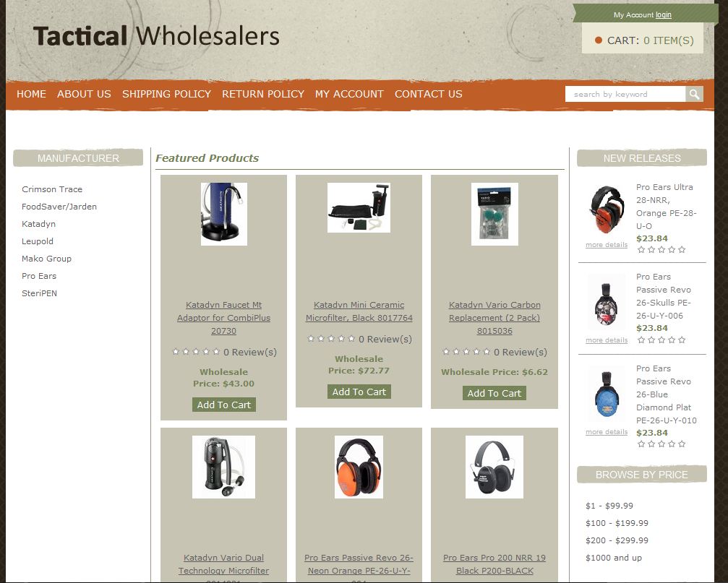Open Katadyn Vario Carbon Replacement product link
728x583 pixels.
coord(494,318)
